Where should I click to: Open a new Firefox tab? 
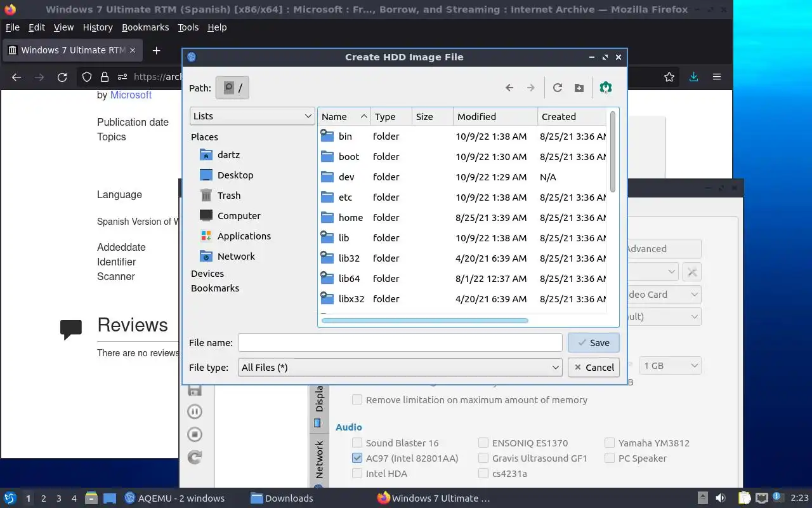[156, 50]
